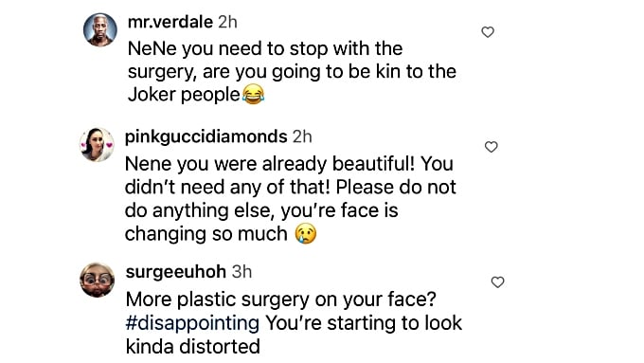Open mr.verdale's profile picture
Viewport: 644px width, 363px height.
[x=100, y=29]
